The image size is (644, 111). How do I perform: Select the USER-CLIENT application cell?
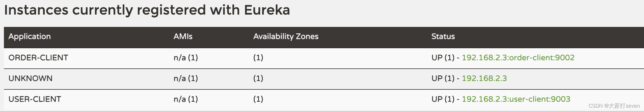(x=35, y=99)
